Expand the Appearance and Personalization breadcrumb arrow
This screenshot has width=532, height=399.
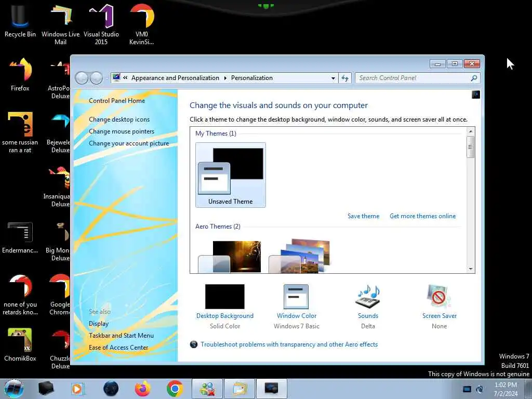[225, 78]
